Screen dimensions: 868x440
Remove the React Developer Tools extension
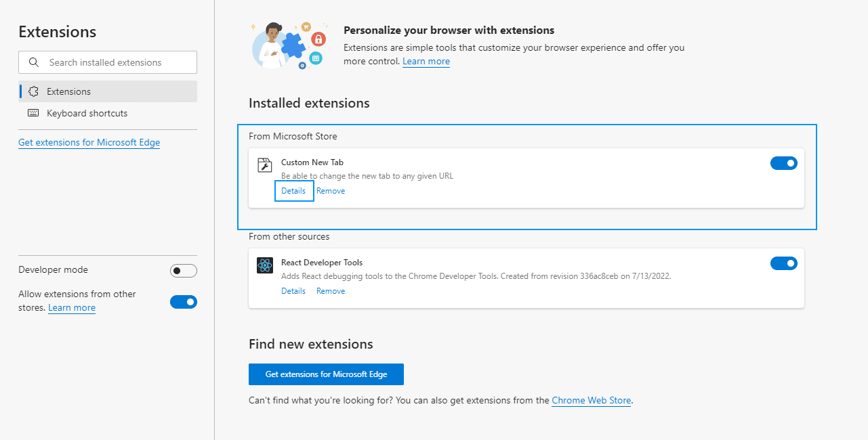click(x=330, y=290)
